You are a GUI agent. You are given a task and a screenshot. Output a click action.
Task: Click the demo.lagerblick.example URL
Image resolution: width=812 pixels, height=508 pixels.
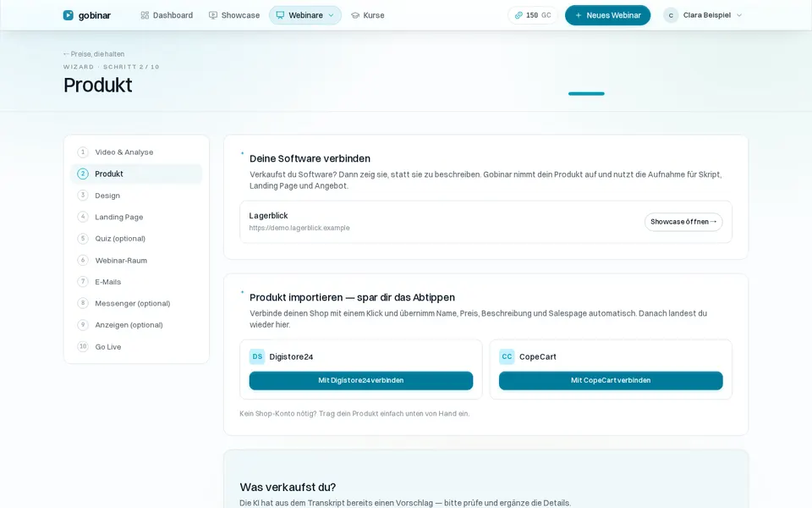pyautogui.click(x=299, y=228)
